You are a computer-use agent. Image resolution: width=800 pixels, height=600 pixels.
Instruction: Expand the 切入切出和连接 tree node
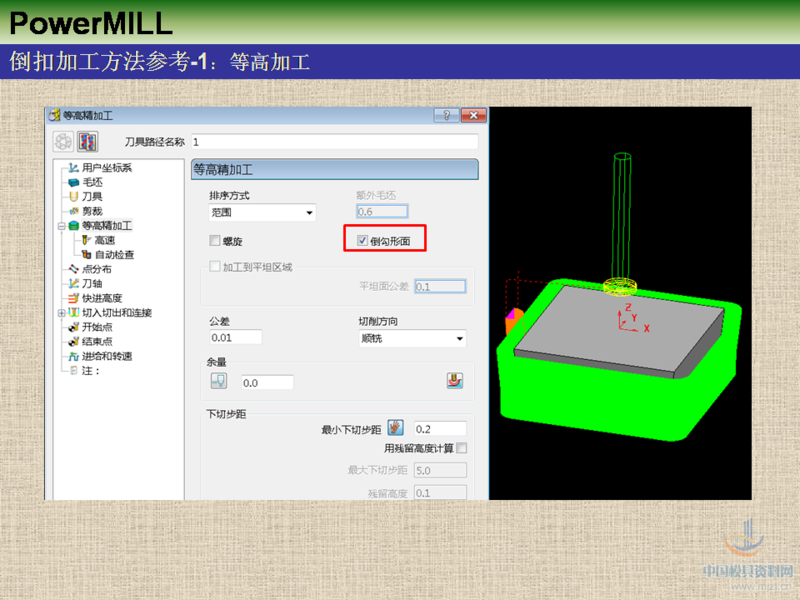[62, 313]
